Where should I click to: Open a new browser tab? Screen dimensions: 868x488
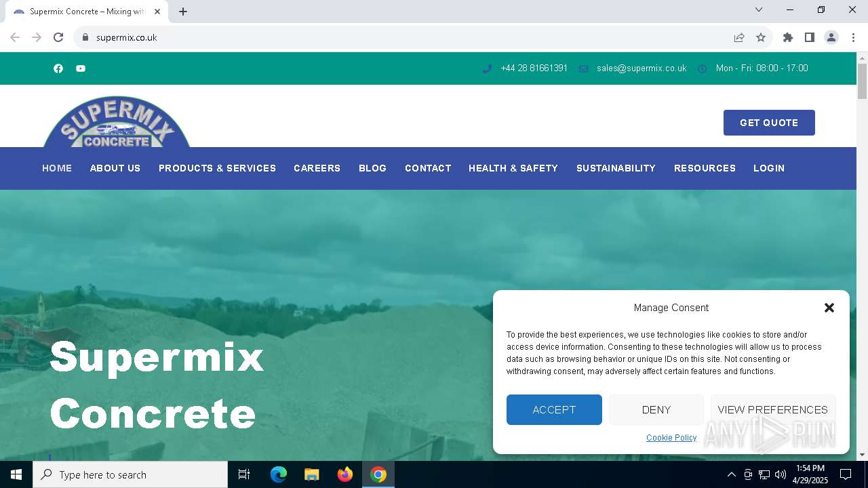point(183,12)
